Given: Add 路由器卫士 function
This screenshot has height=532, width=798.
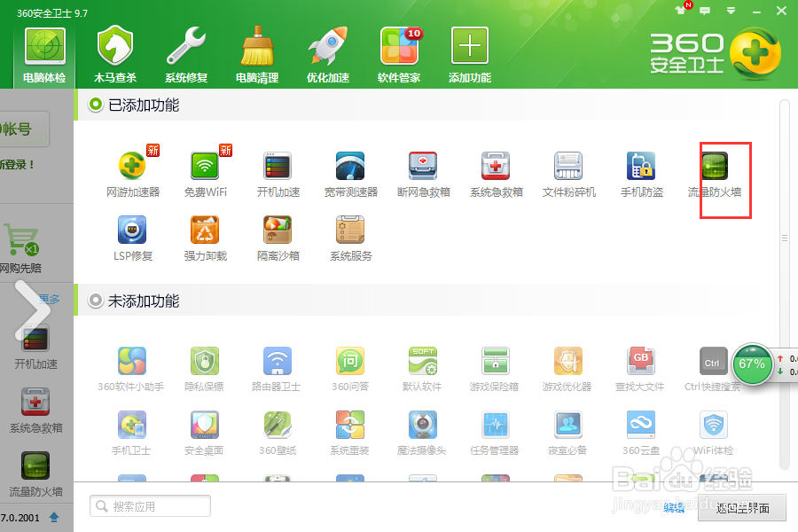Looking at the screenshot, I should (x=277, y=369).
